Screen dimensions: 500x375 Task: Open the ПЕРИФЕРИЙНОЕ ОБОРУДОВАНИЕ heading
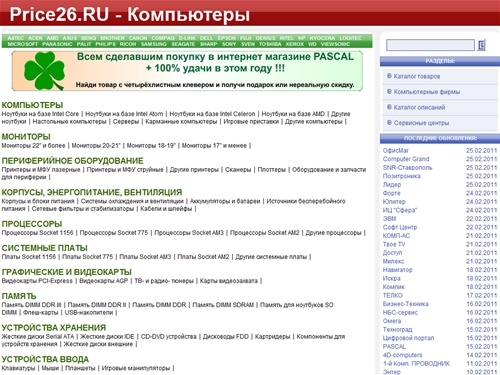(72, 161)
